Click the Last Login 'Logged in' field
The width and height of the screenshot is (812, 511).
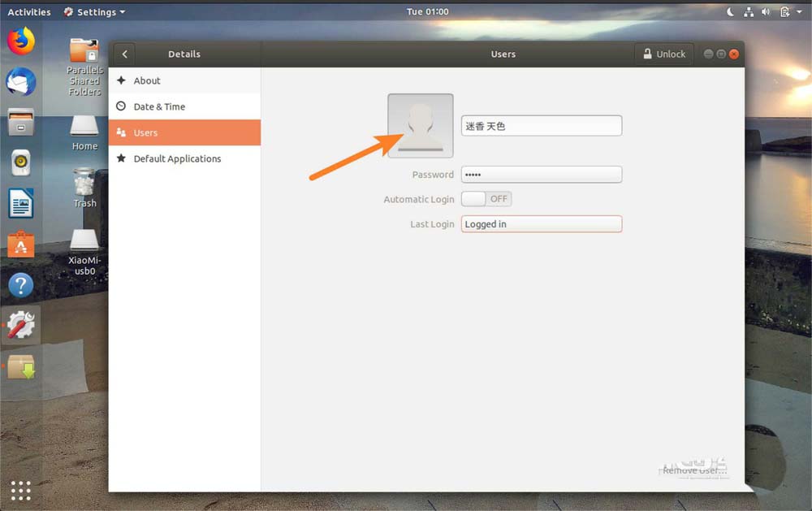point(542,224)
